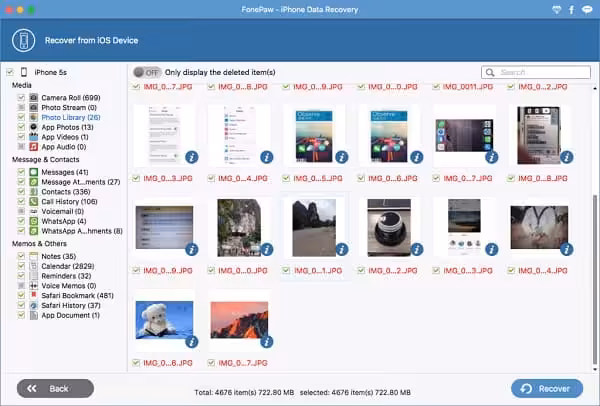Click the IMG_0011.JPG file name
Image resolution: width=600 pixels, height=406 pixels.
pyautogui.click(x=468, y=87)
